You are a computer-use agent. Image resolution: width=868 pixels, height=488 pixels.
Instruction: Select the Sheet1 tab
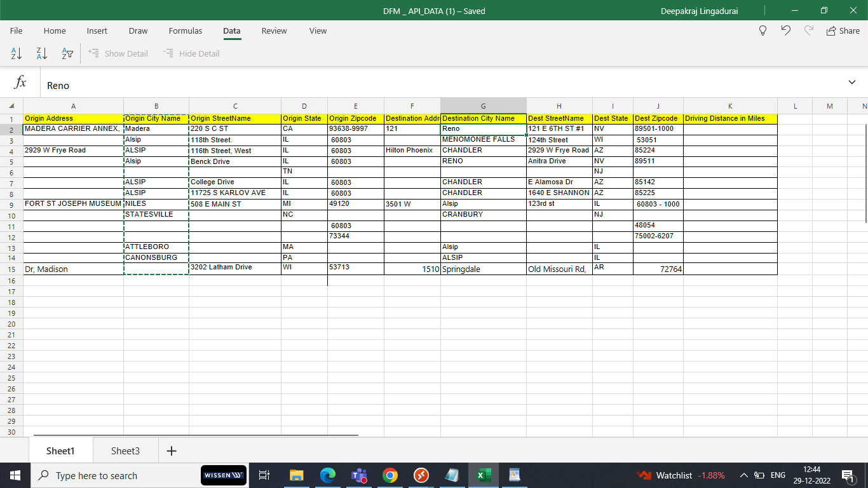[x=60, y=451]
